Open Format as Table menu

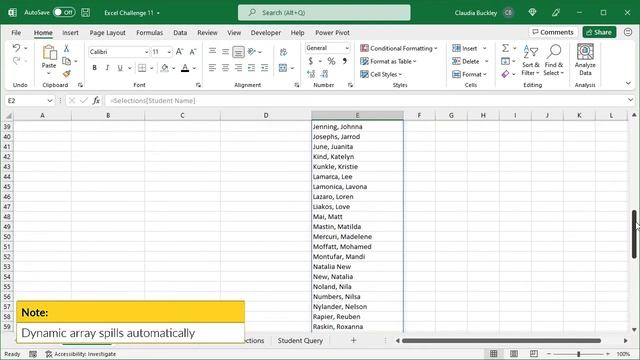coord(388,61)
